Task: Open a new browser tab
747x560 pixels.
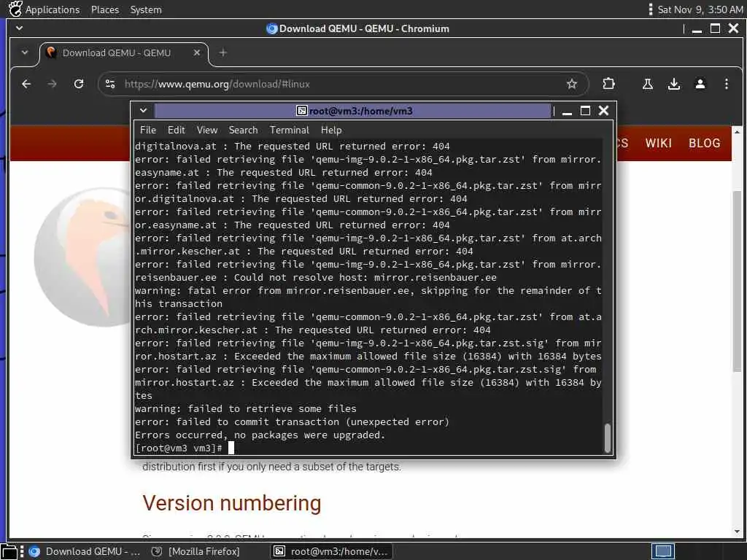Action: tap(222, 52)
